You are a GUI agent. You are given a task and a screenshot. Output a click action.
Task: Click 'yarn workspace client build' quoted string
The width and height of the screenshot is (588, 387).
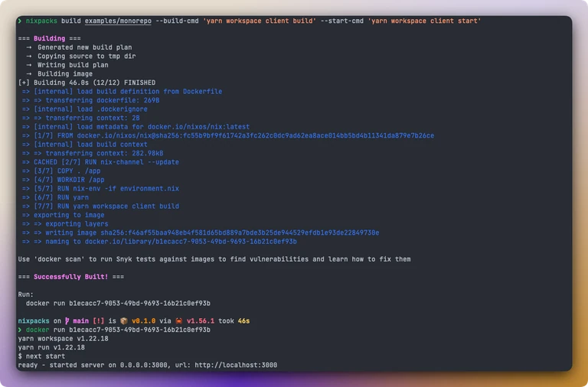point(260,21)
